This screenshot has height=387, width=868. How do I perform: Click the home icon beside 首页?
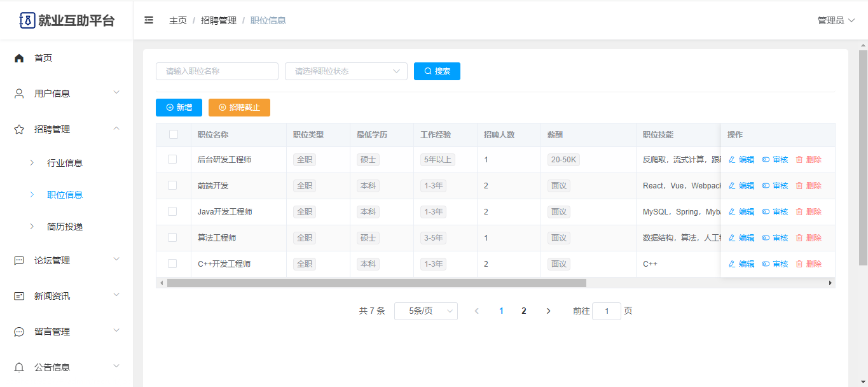coord(19,58)
